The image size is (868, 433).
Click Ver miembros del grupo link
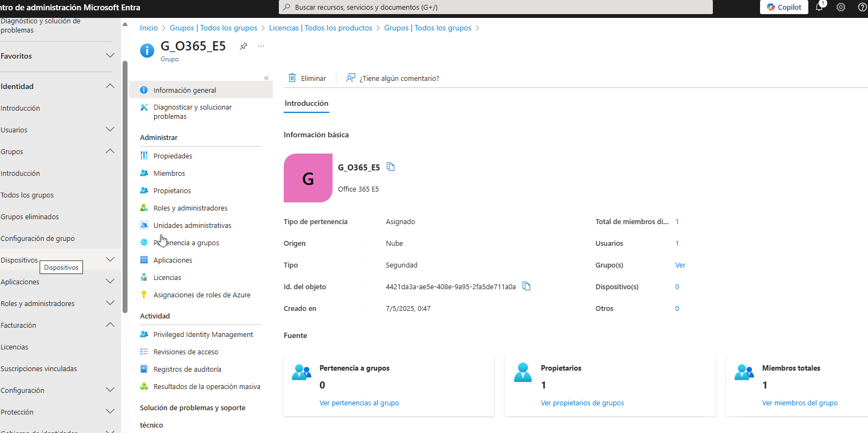[800, 403]
